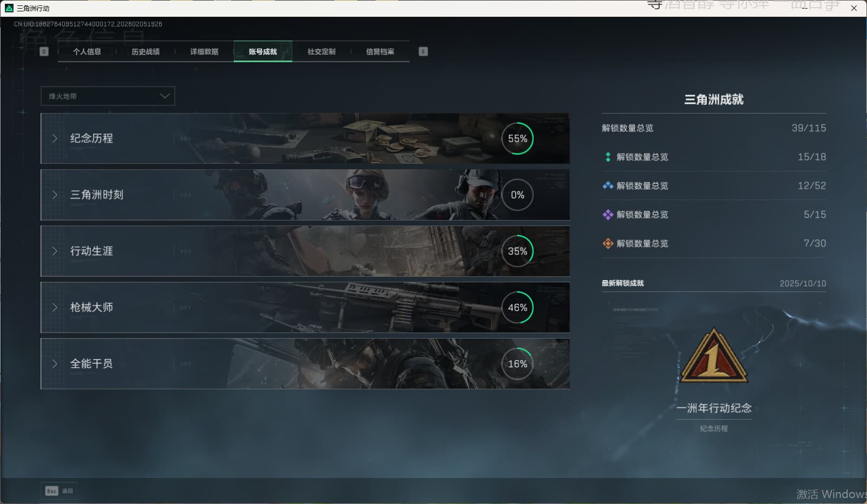This screenshot has width=867, height=504.
Task: Click the E shortcut key icon right of tabs
Action: (x=422, y=51)
